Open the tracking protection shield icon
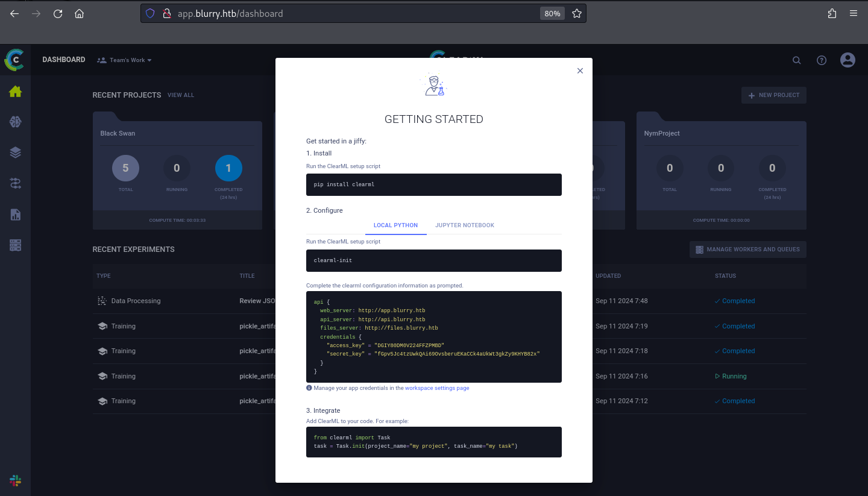This screenshot has height=496, width=868. 151,13
